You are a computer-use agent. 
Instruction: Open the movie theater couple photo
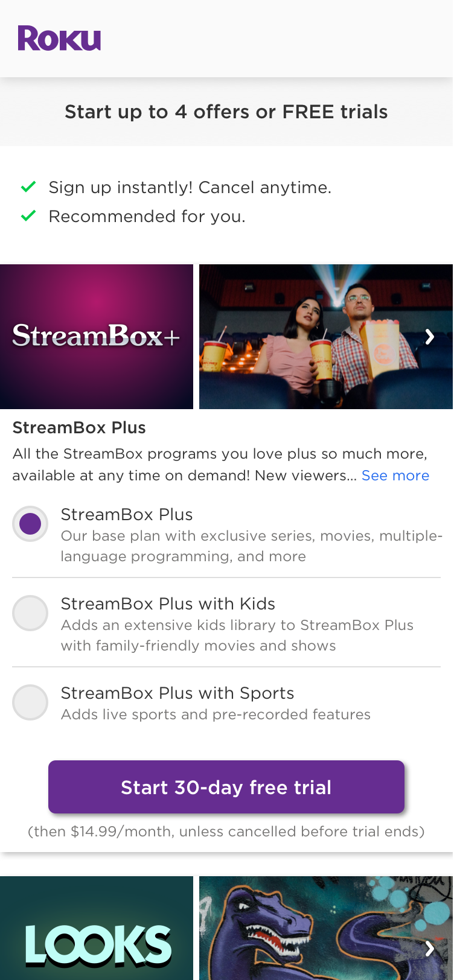326,337
